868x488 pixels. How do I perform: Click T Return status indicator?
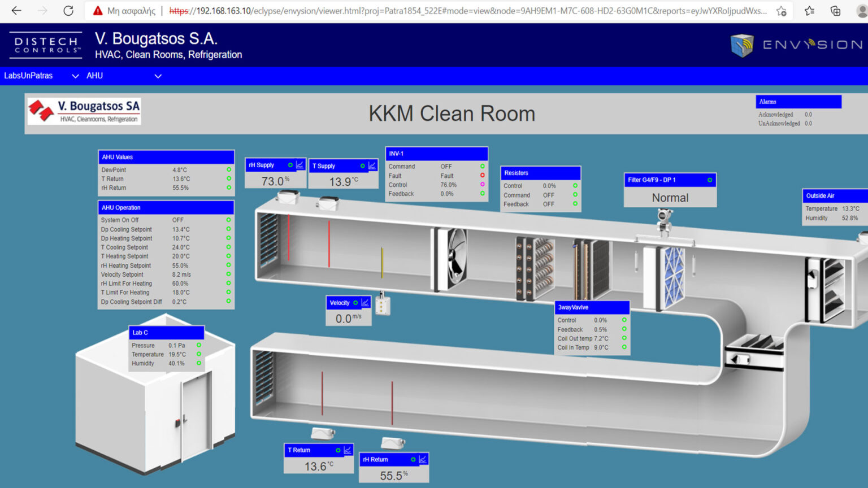click(x=338, y=450)
